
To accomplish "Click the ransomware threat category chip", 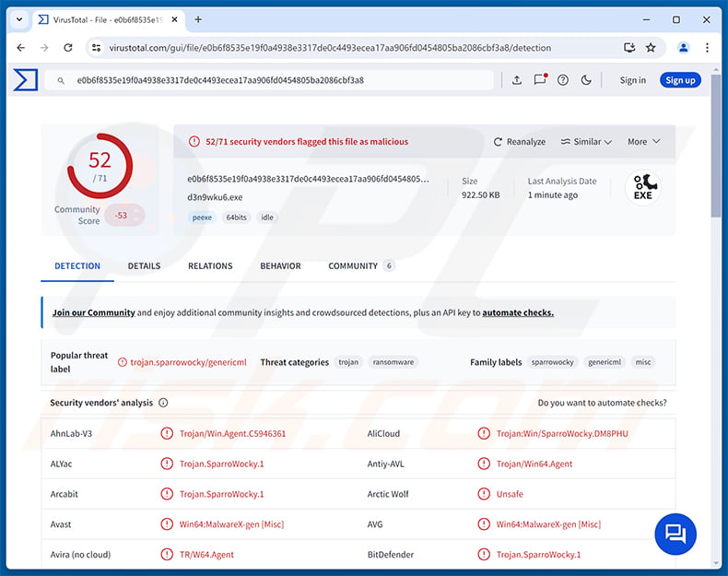I will coord(393,362).
